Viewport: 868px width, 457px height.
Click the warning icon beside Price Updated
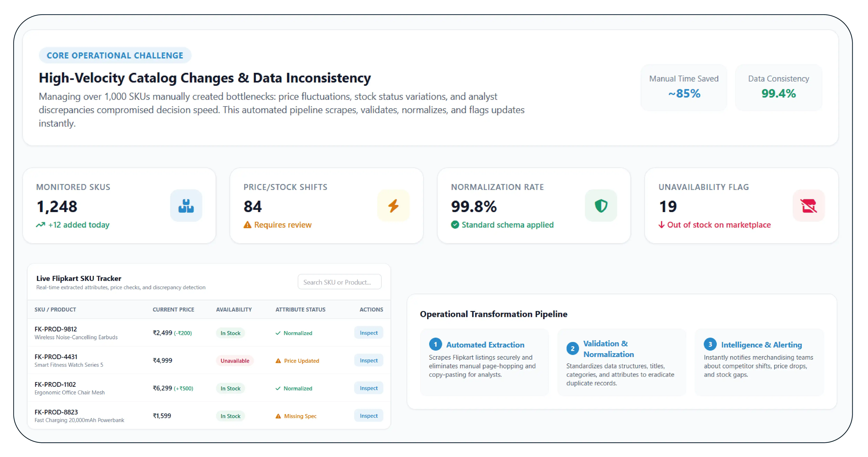coord(278,361)
